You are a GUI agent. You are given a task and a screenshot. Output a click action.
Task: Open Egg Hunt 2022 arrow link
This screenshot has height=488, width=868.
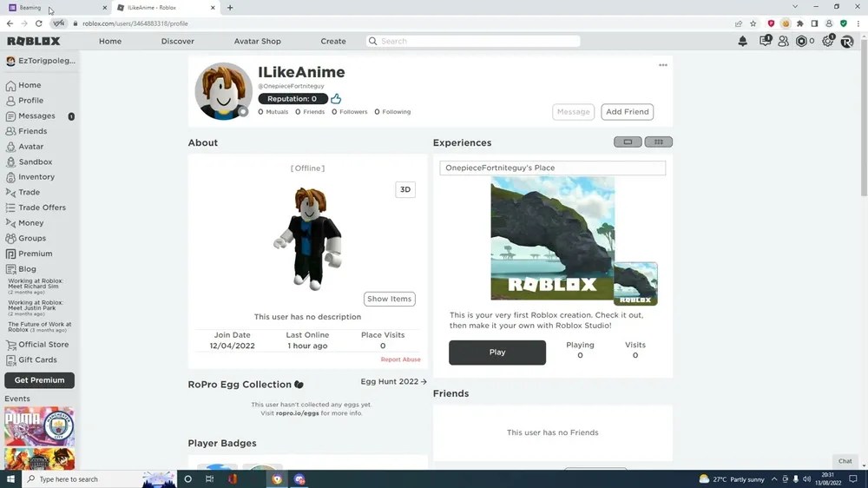[x=393, y=382]
